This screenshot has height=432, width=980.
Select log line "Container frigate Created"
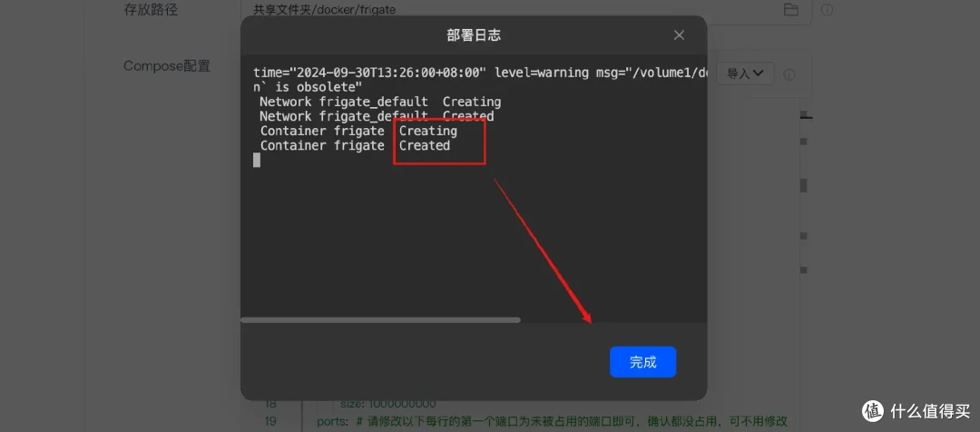(355, 146)
